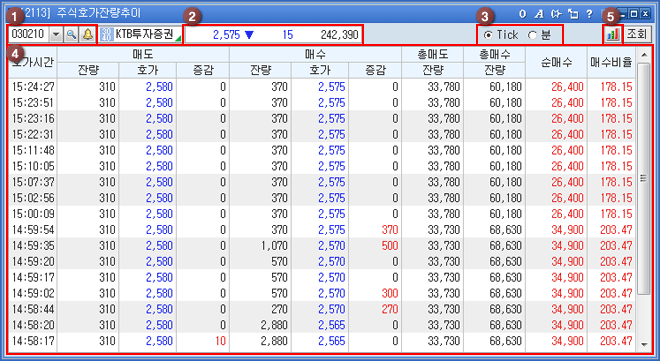Select the Tick radio button
660x361 pixels.
[x=488, y=35]
